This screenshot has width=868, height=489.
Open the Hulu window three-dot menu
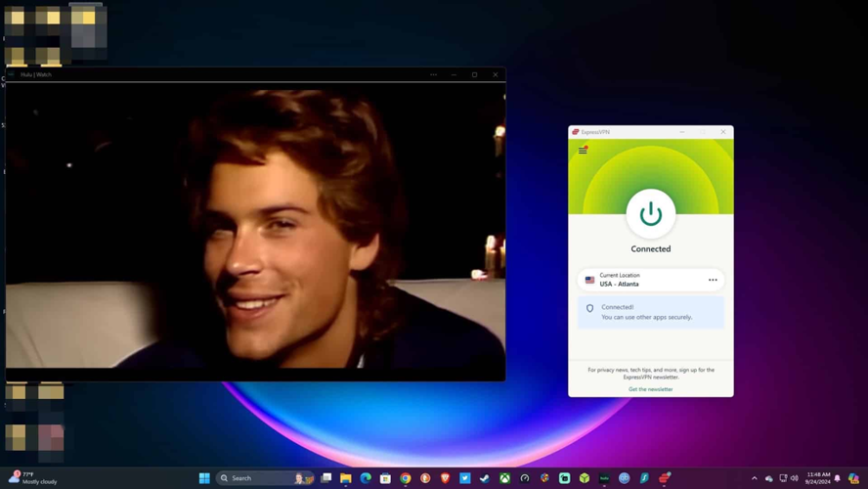point(433,74)
